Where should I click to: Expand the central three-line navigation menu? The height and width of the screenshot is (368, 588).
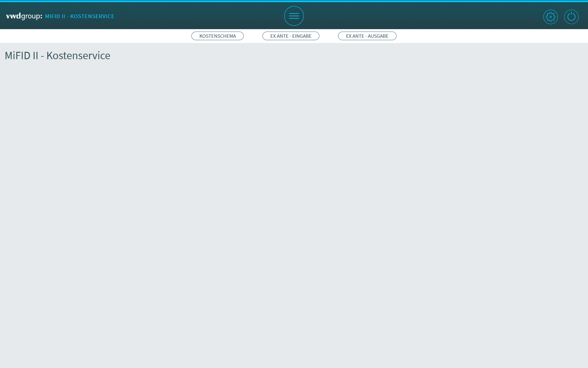(294, 16)
